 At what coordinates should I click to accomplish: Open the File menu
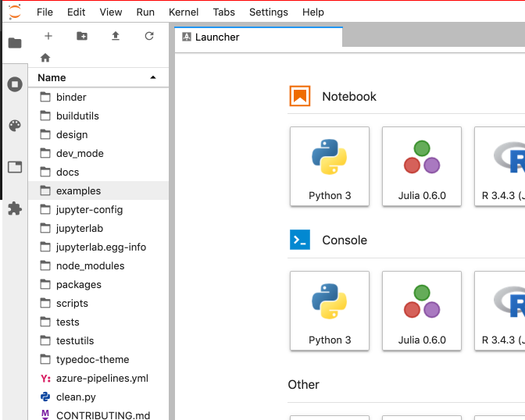[45, 12]
